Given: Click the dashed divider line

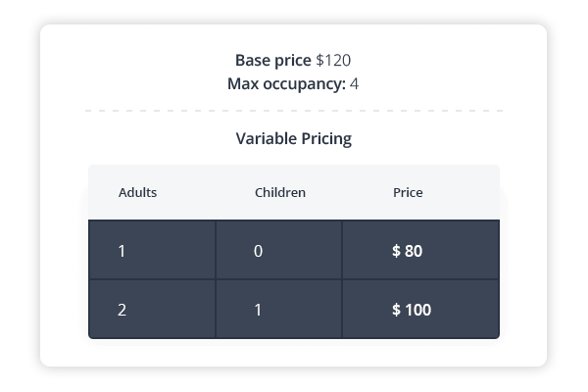Looking at the screenshot, I should [x=294, y=111].
